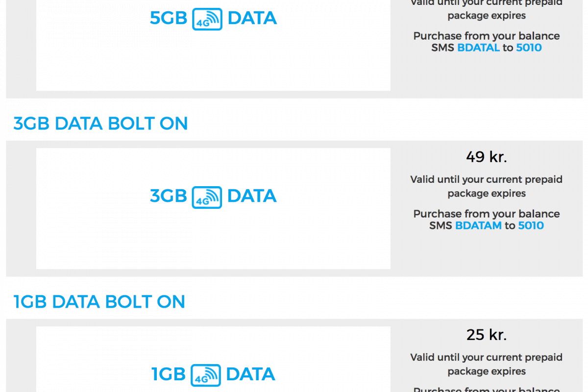This screenshot has height=392, width=588.
Task: Click the 3GB validity notice text
Action: pyautogui.click(x=486, y=186)
